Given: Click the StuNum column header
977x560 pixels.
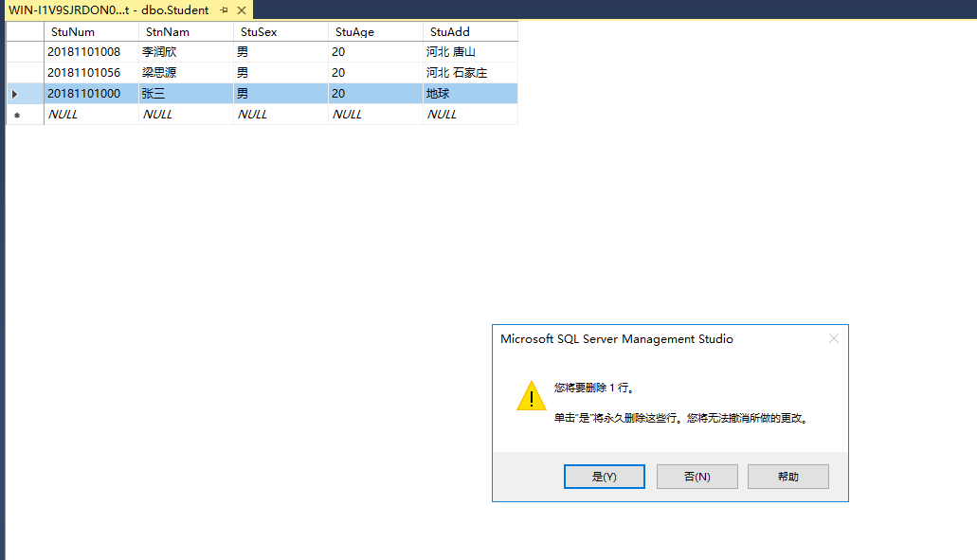Looking at the screenshot, I should click(x=91, y=32).
